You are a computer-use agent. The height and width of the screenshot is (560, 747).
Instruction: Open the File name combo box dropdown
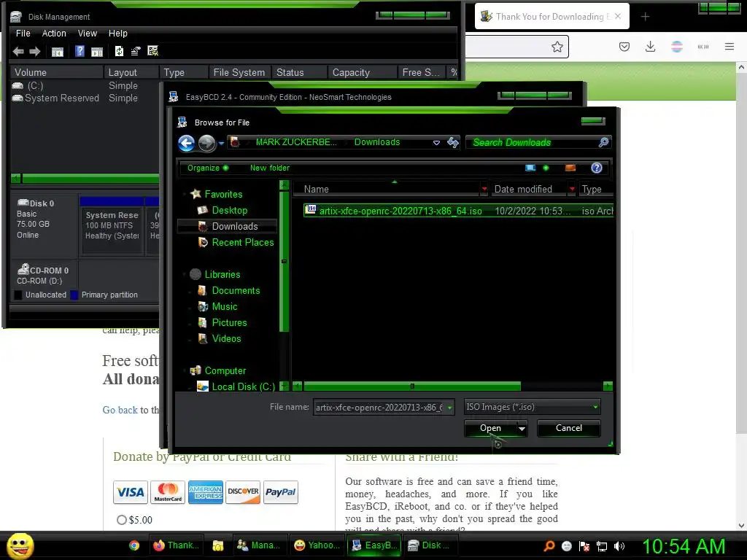click(x=449, y=408)
